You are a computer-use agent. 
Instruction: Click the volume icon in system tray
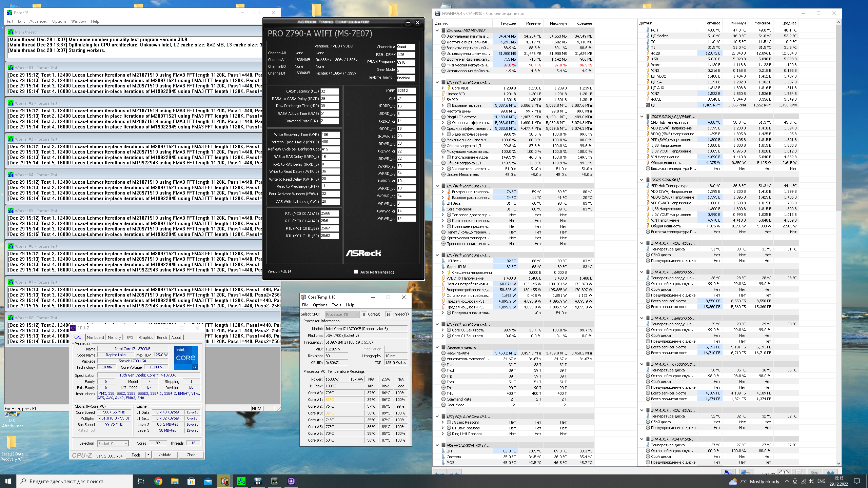pos(811,481)
